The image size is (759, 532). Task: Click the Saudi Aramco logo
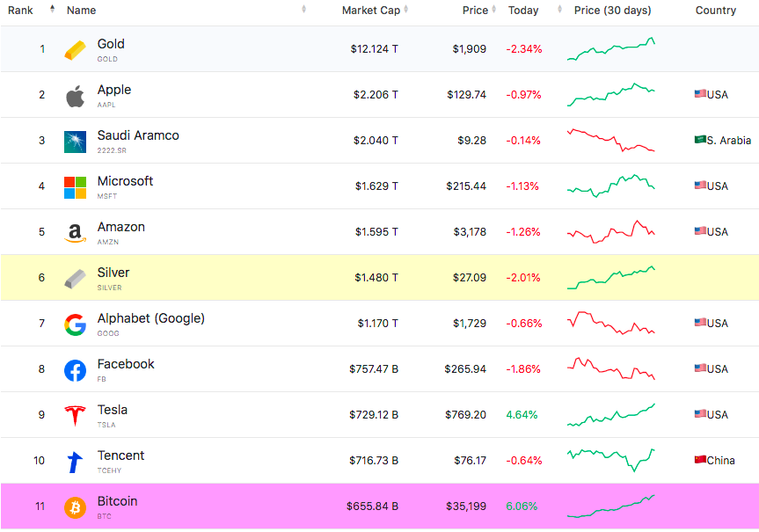(x=75, y=142)
